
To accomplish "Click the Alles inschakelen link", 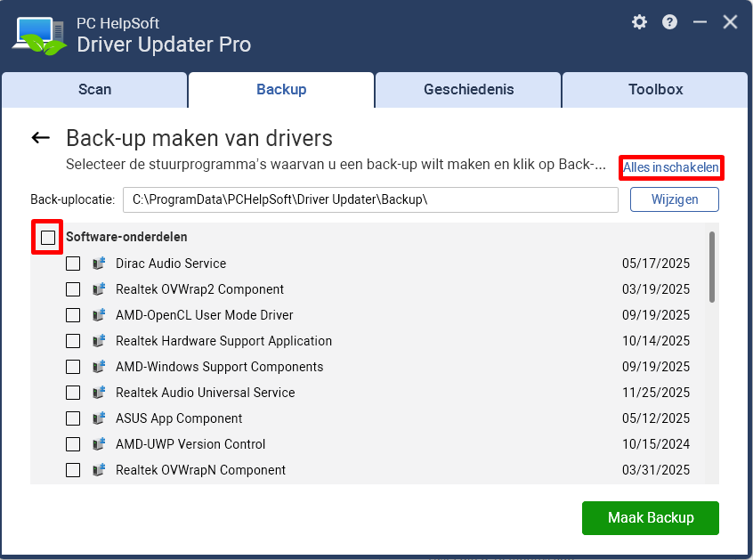I will tap(671, 167).
